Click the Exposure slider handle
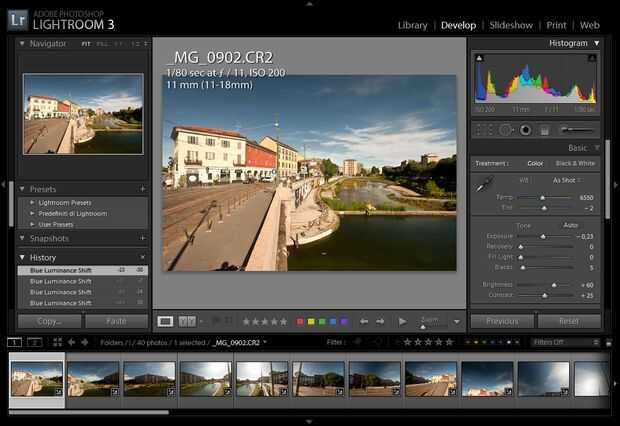Image resolution: width=620 pixels, height=426 pixels. coord(542,236)
